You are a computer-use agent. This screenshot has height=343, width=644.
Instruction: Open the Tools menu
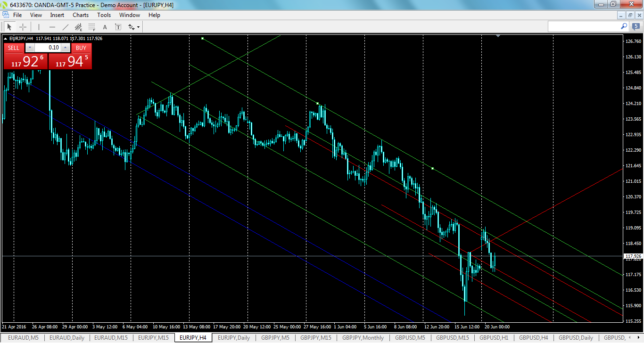tap(104, 15)
